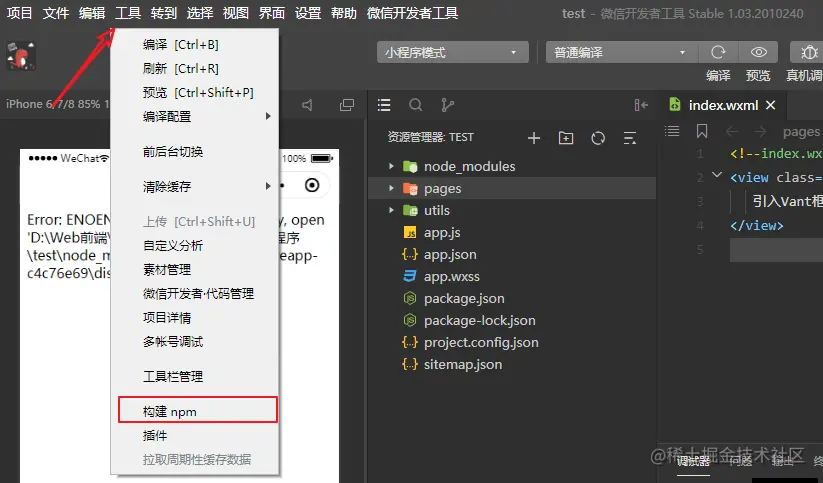Select 前后台切换 menu entry
Image resolution: width=823 pixels, height=483 pixels.
[x=195, y=152]
